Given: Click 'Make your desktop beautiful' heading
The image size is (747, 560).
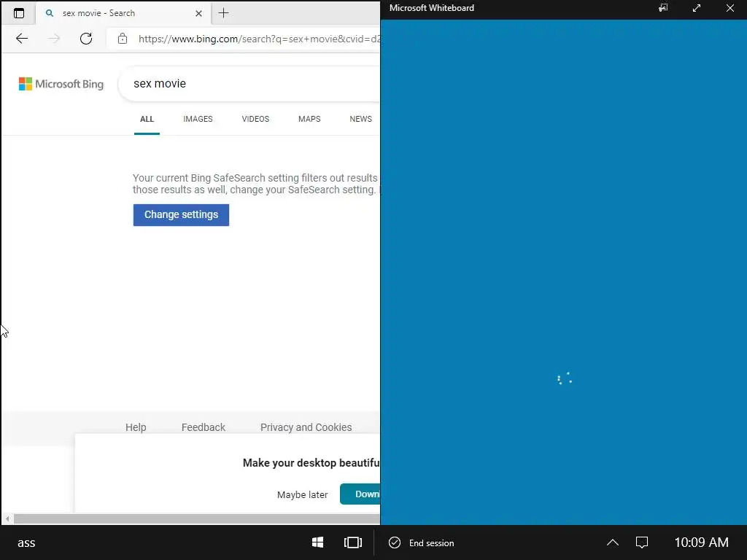Looking at the screenshot, I should coord(311,463).
